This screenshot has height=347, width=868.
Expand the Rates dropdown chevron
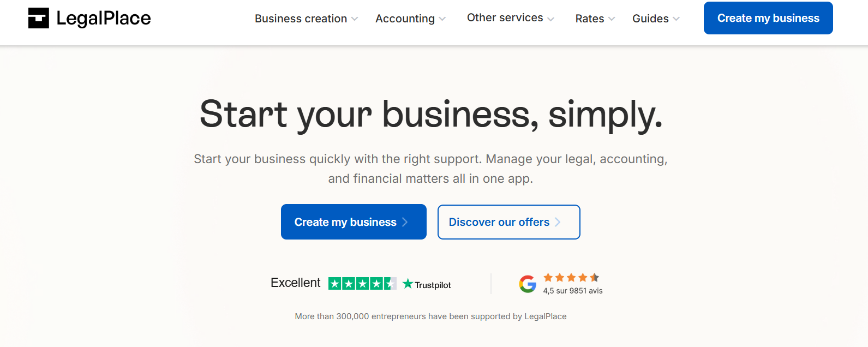coord(612,19)
